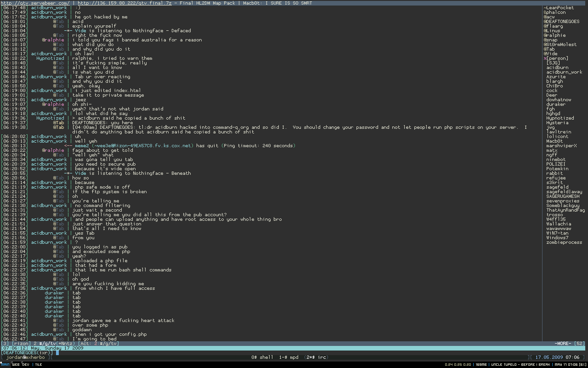Switch to the DEV workspace tag

[25, 364]
